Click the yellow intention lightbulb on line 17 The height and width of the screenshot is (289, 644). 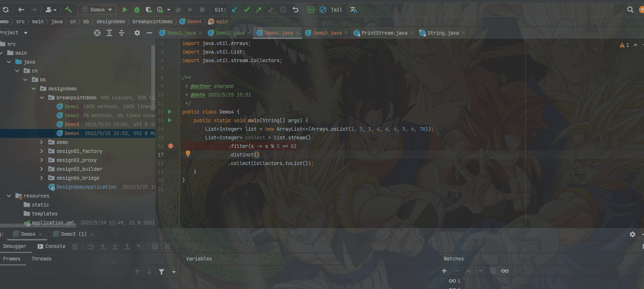188,154
